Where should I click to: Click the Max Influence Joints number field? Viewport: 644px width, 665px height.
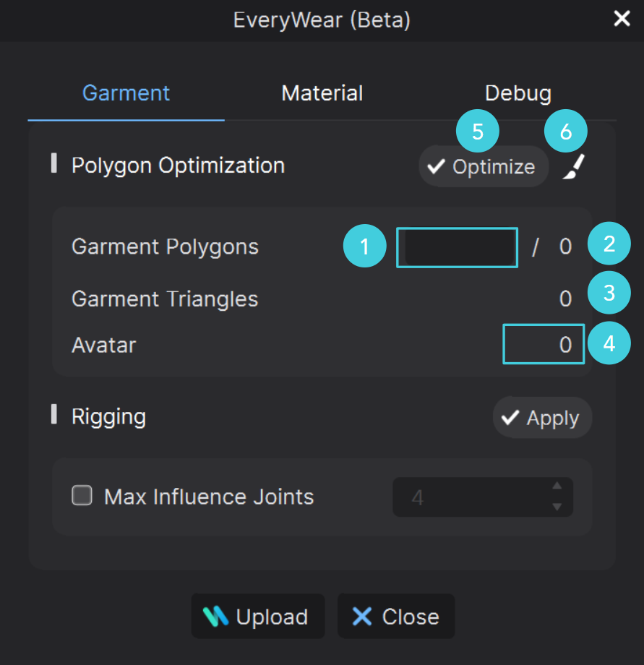point(483,497)
